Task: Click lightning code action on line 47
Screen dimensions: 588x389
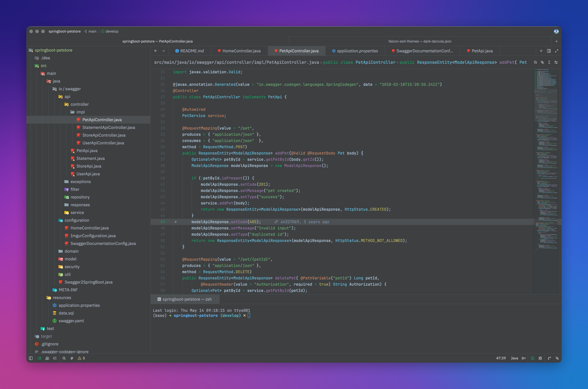Action: (175, 222)
